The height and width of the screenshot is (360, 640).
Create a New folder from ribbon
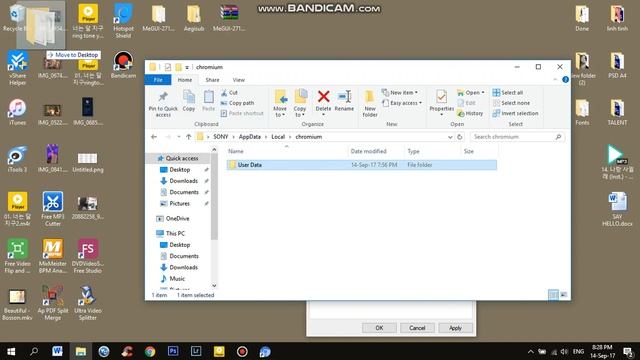370,104
